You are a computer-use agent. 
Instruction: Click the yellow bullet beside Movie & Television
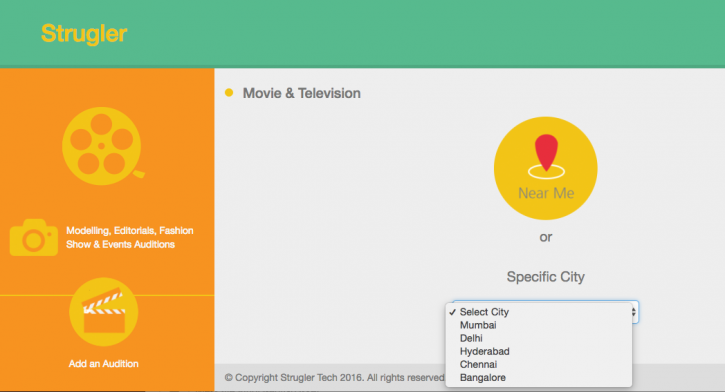point(229,92)
